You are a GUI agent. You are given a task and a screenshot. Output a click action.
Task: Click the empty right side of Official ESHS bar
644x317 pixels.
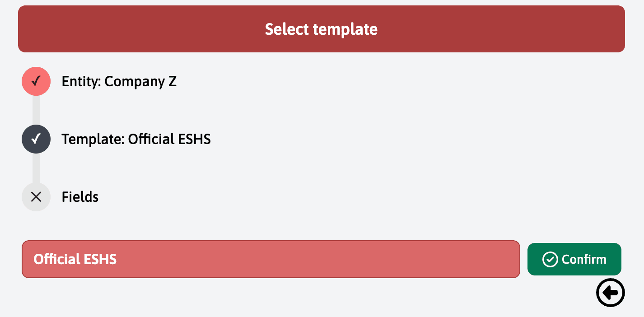406,259
